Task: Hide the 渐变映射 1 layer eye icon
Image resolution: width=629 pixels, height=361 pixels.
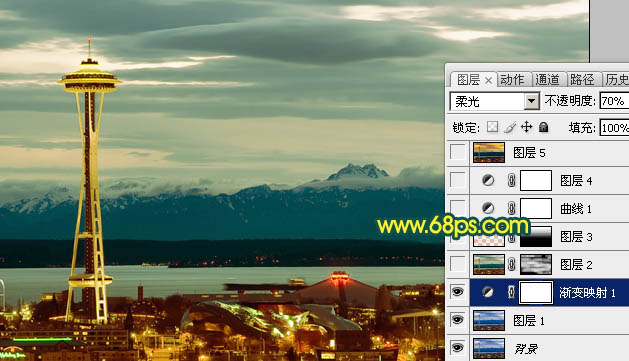Action: click(x=458, y=292)
